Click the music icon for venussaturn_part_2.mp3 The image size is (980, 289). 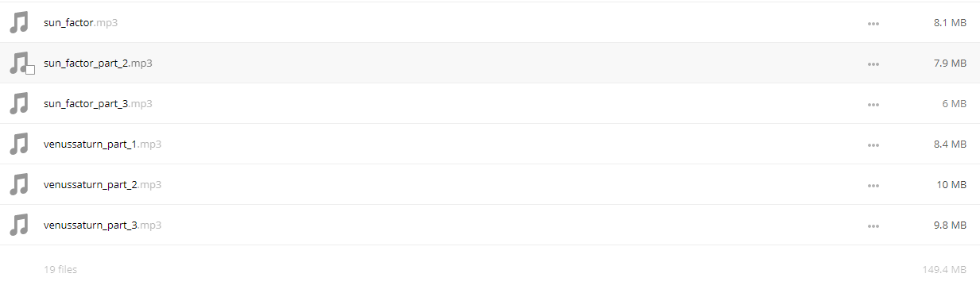point(19,184)
